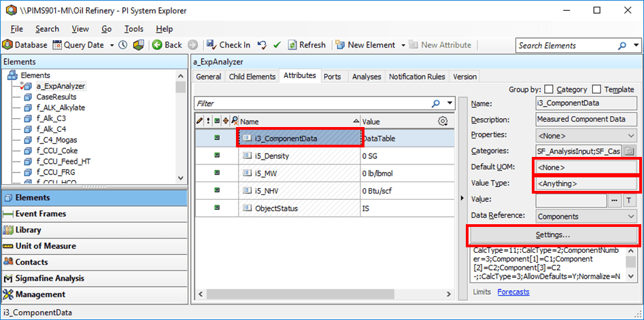This screenshot has height=320, width=644.
Task: Click the Settings... button
Action: point(552,236)
